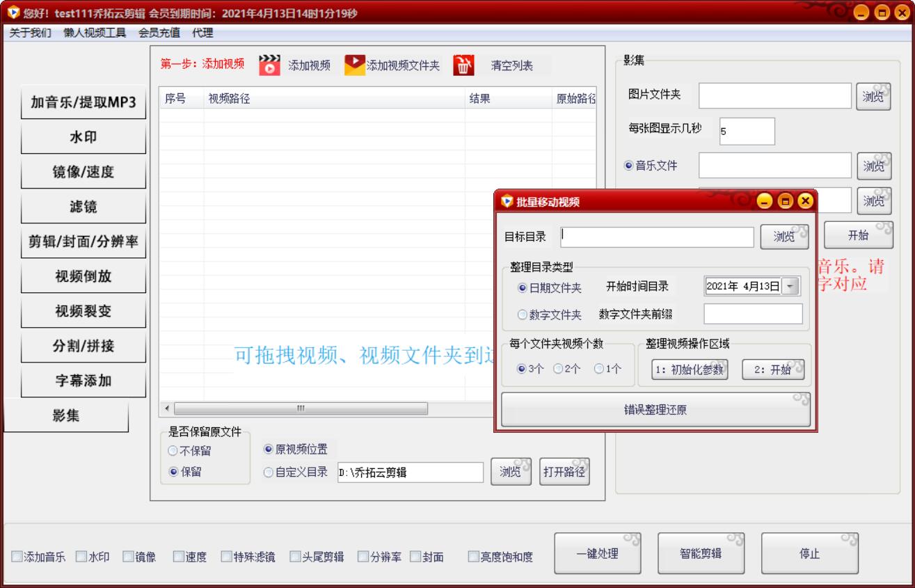The width and height of the screenshot is (915, 588).
Task: Click the 批量移动视频 dialog logo icon
Action: pyautogui.click(x=507, y=202)
